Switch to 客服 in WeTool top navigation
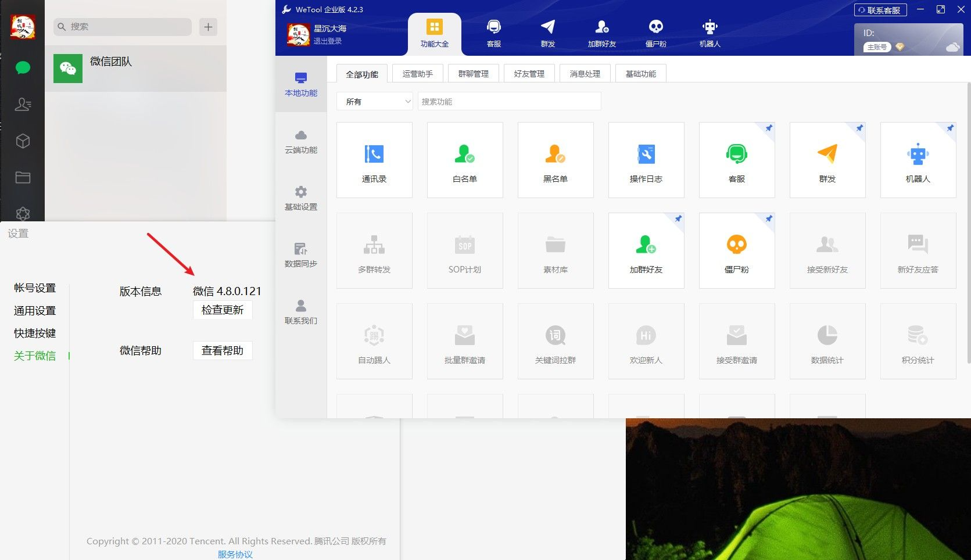Image resolution: width=971 pixels, height=560 pixels. [494, 34]
